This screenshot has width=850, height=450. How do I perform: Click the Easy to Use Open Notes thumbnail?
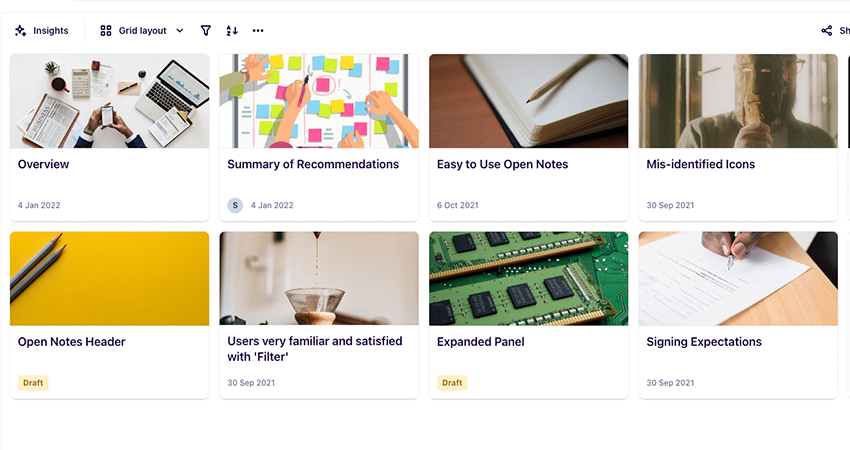point(528,101)
